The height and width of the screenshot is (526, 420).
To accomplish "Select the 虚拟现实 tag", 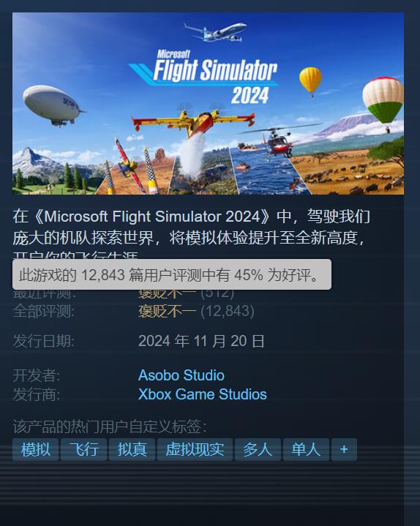I will coord(195,449).
